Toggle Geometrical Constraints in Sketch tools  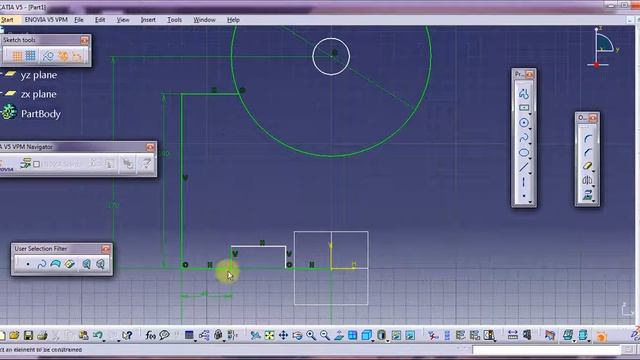[x=63, y=56]
